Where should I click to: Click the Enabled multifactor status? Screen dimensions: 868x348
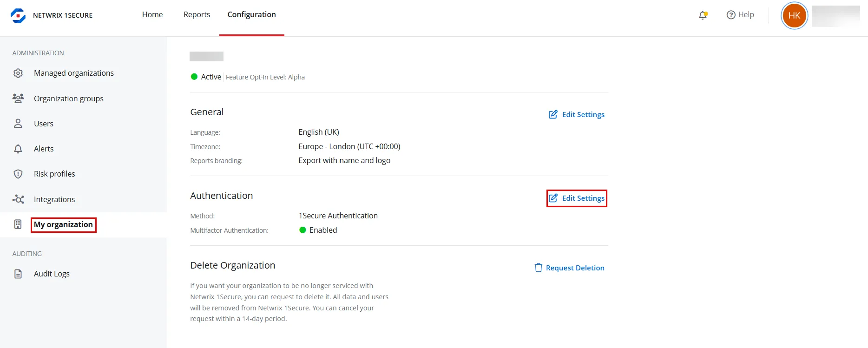pos(323,230)
